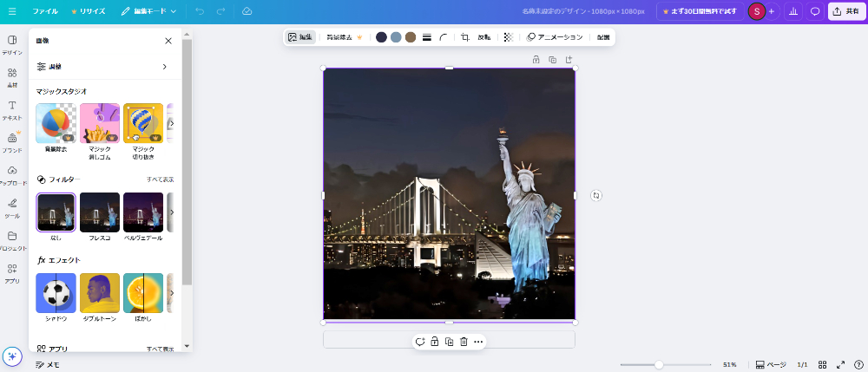Click the add page icon above canvas
868x372 pixels.
(x=569, y=59)
